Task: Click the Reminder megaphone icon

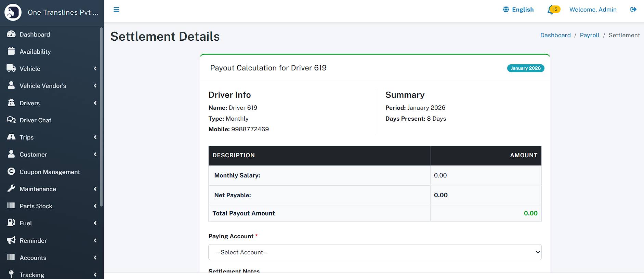Action: pos(11,240)
